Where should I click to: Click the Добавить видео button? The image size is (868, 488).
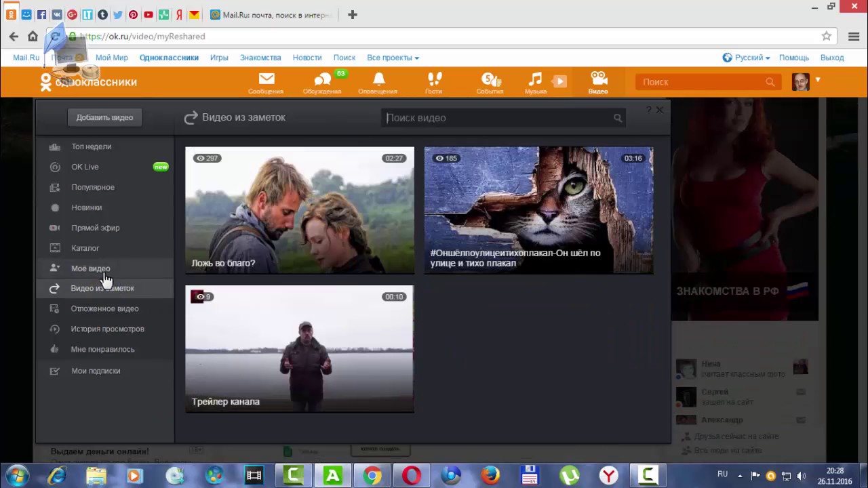104,117
